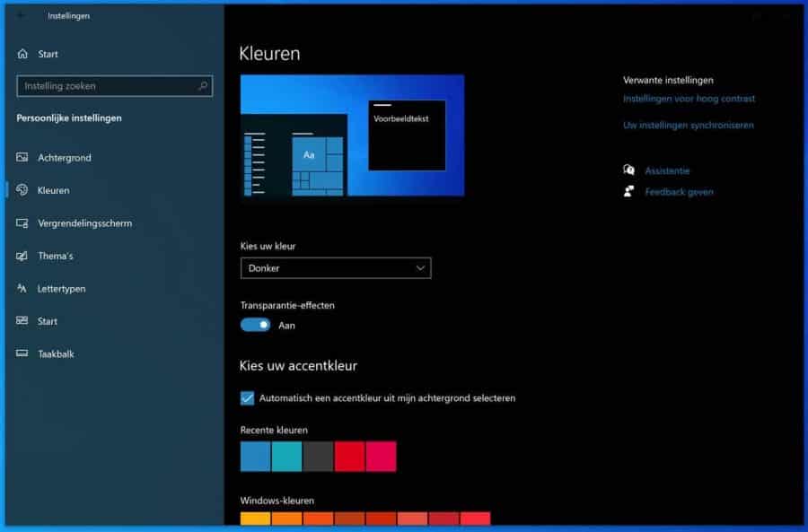This screenshot has height=532, width=808.
Task: Open Start settings from the sidebar icon
Action: pos(22,320)
